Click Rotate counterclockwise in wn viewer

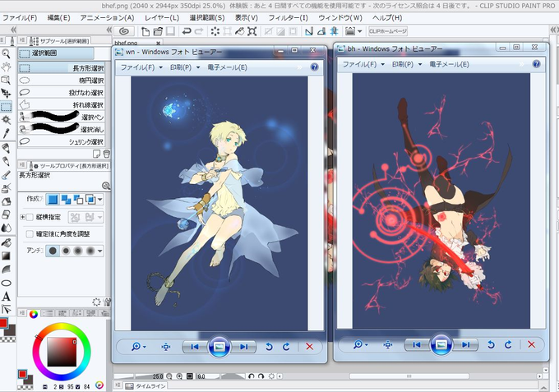click(269, 346)
